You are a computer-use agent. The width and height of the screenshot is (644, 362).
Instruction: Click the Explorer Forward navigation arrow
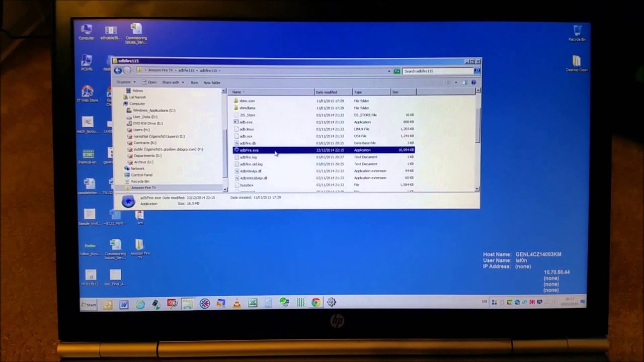(127, 71)
